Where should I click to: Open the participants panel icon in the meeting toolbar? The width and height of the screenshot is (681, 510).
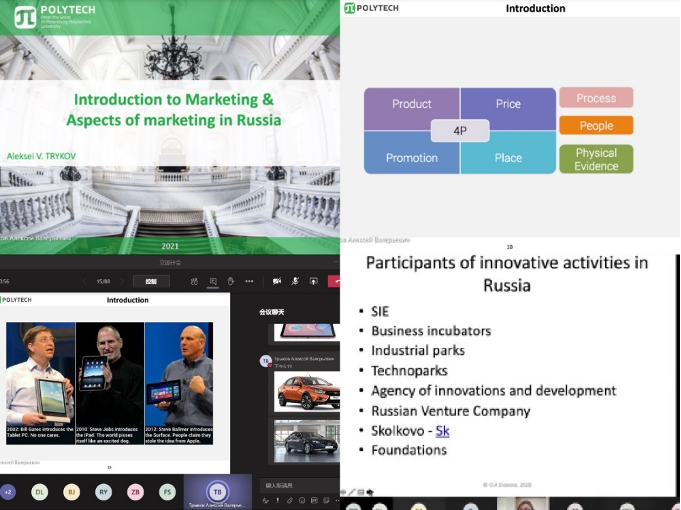194,281
